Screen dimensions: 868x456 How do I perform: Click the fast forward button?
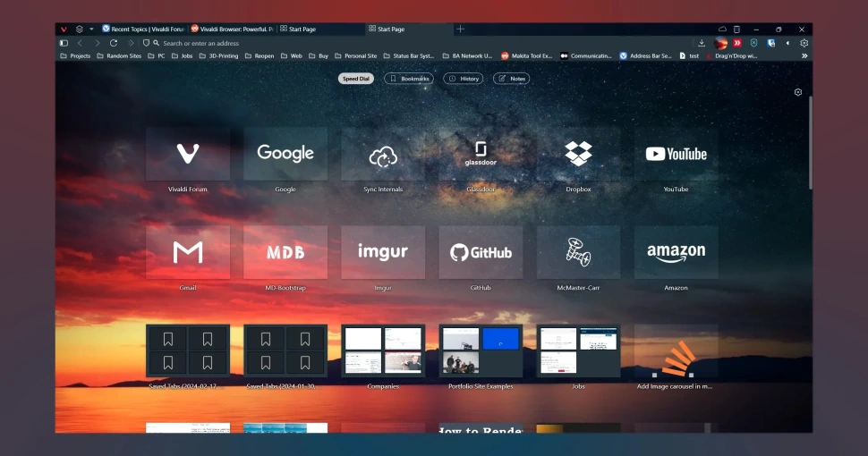(x=131, y=43)
